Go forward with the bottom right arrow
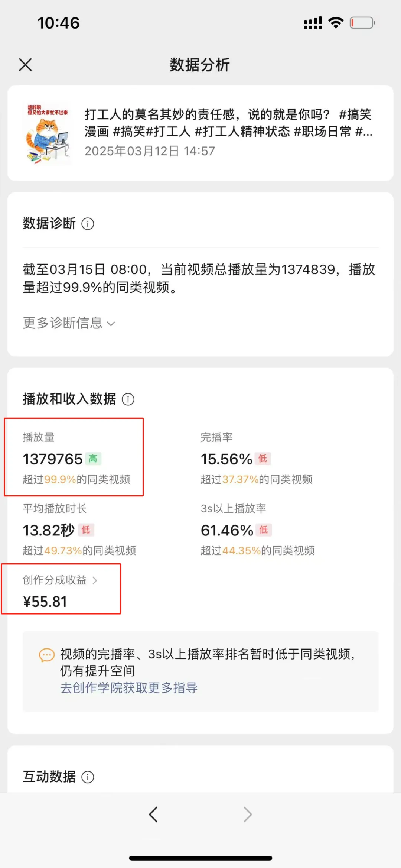 248,814
